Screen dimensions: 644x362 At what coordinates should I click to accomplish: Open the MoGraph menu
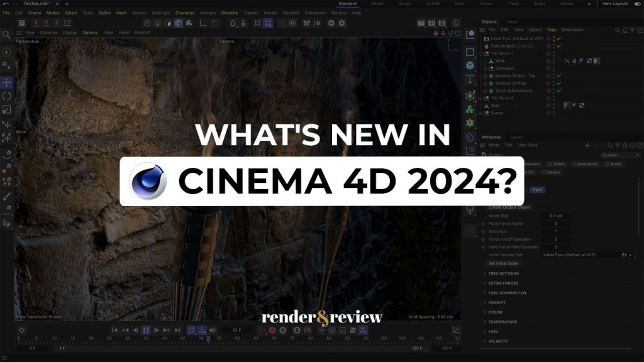(x=160, y=13)
